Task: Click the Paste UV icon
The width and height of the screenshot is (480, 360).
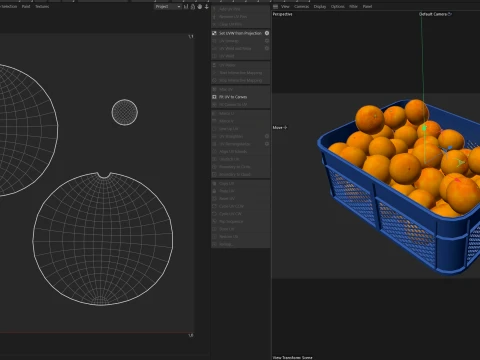Action: pyautogui.click(x=214, y=191)
